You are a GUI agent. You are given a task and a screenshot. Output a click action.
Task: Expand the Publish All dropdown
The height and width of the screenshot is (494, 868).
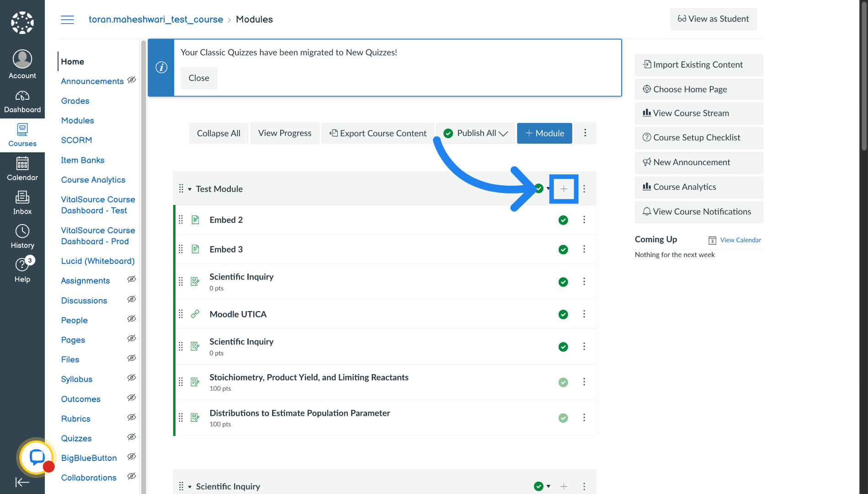[475, 133]
